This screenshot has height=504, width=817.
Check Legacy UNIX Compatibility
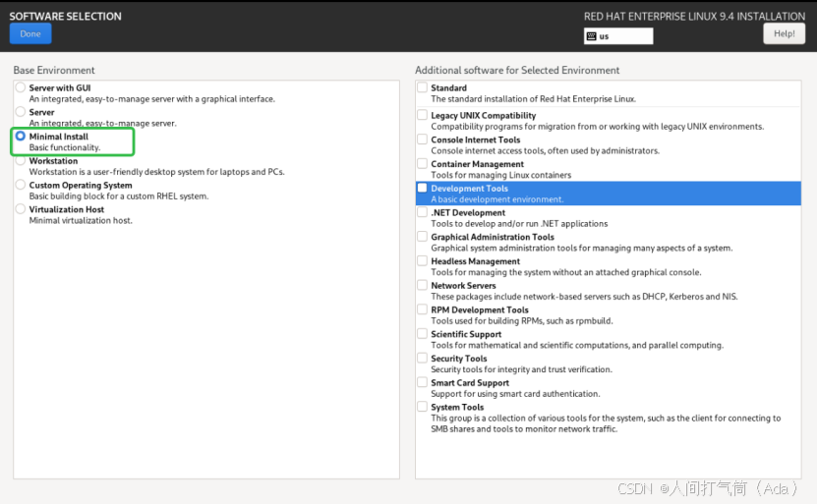(x=422, y=115)
